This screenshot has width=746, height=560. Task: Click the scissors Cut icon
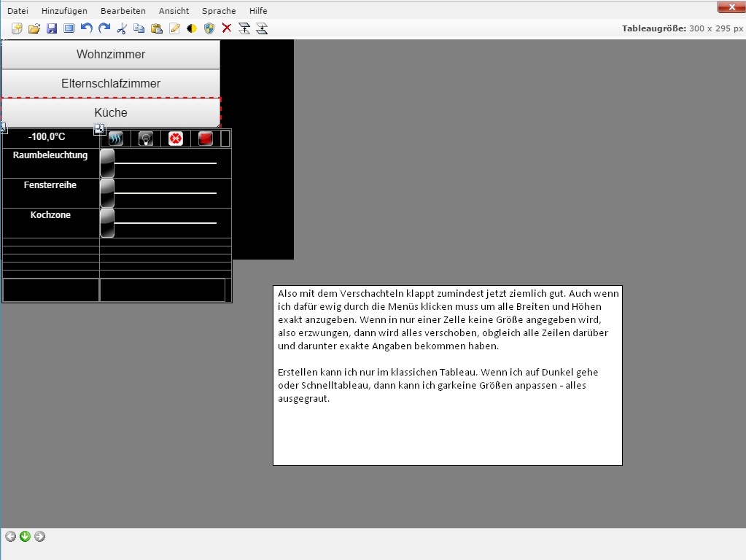point(121,28)
